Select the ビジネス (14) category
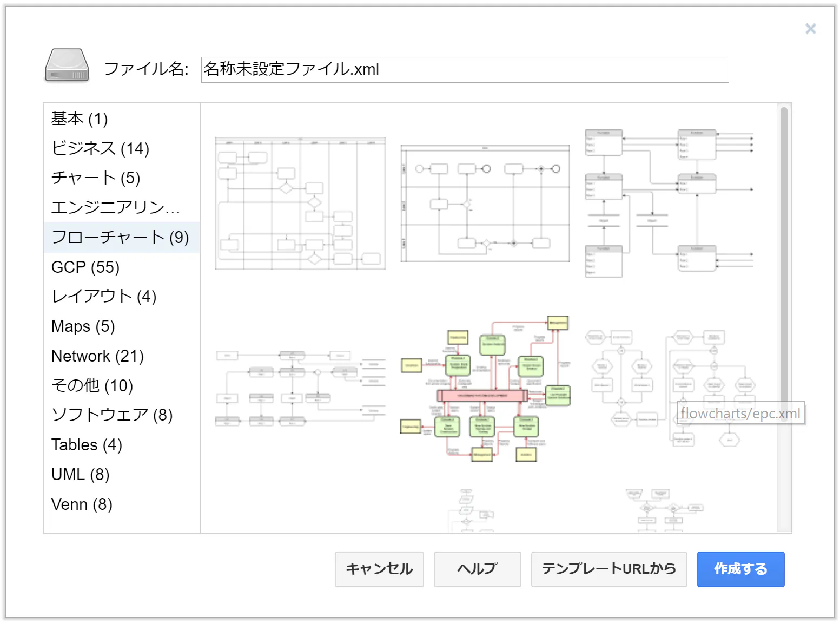This screenshot has width=840, height=623. point(122,148)
